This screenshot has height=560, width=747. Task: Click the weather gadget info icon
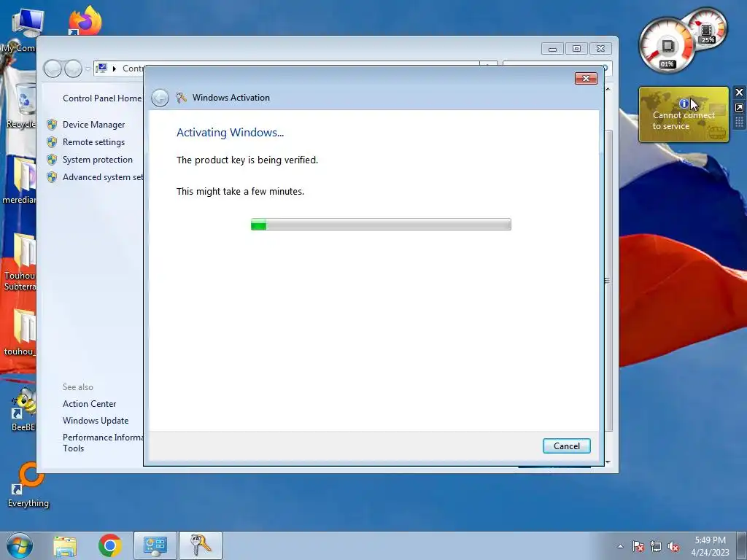click(684, 104)
